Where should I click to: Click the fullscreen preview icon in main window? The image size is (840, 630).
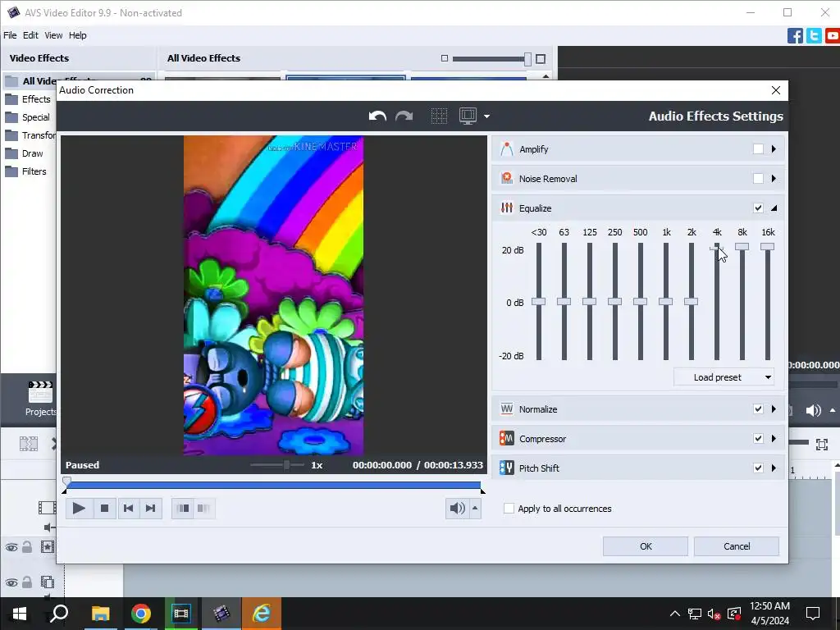822,444
